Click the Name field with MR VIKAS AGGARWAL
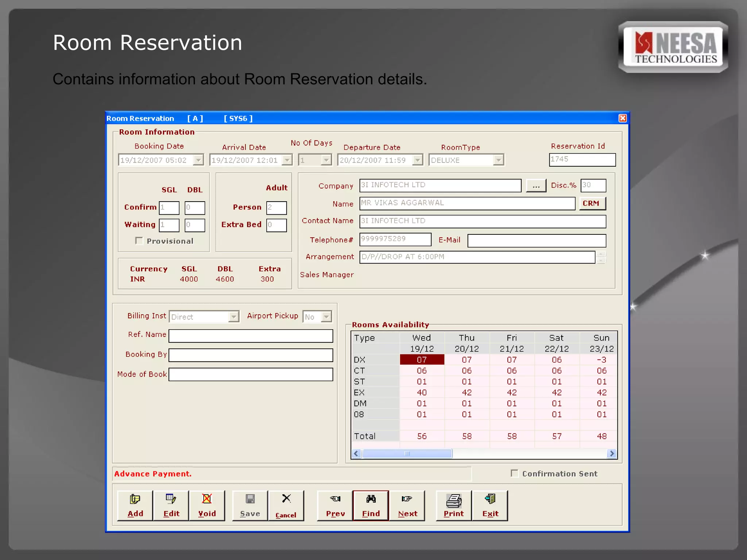The width and height of the screenshot is (747, 560). click(467, 203)
